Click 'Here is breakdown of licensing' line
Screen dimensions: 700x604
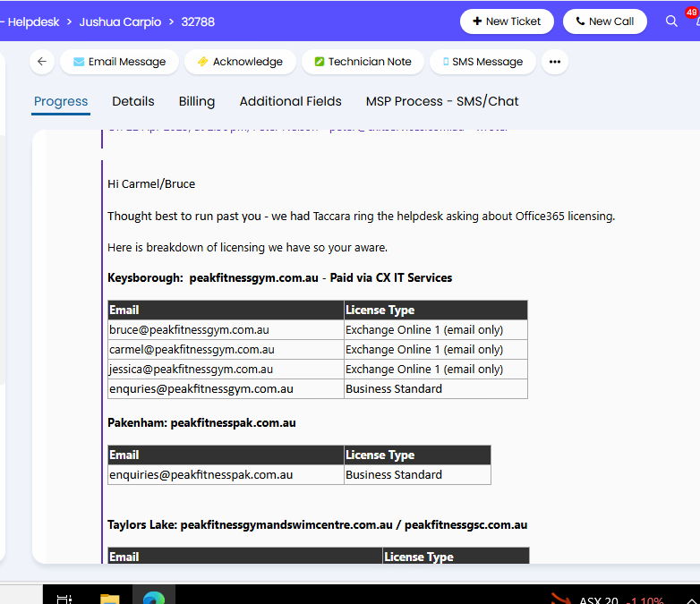pyautogui.click(x=247, y=247)
